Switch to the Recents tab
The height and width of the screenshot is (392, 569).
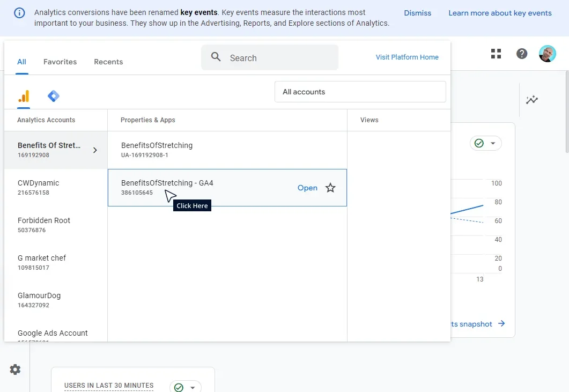[108, 62]
